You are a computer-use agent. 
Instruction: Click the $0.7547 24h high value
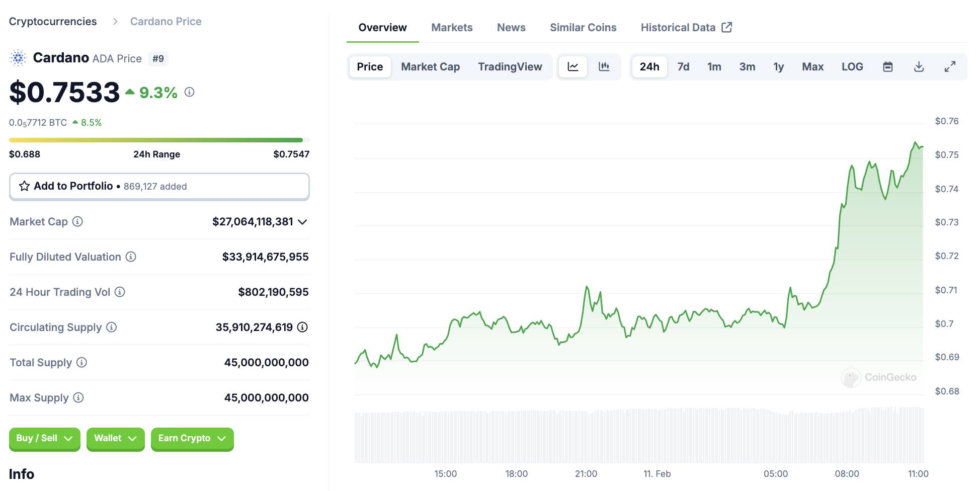point(291,154)
